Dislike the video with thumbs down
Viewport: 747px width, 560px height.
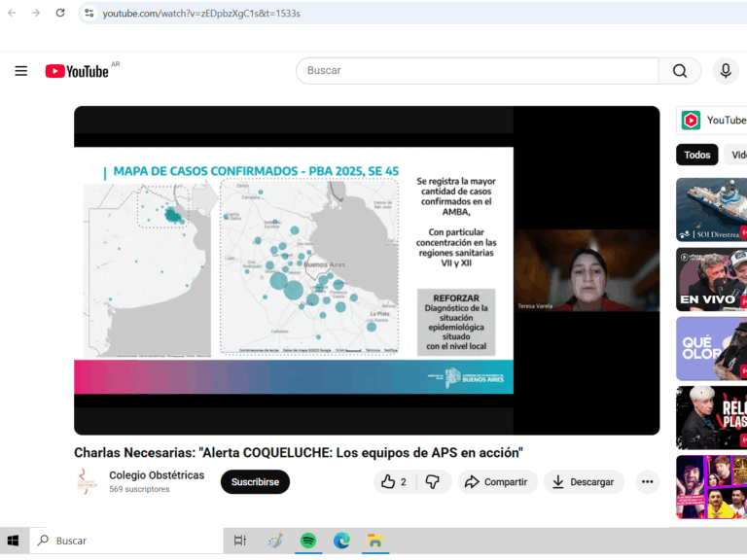click(433, 482)
